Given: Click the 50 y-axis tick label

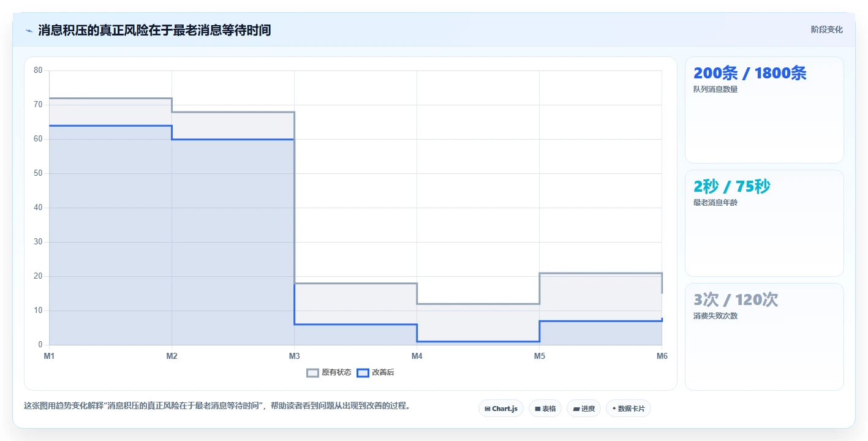Looking at the screenshot, I should pos(38,173).
